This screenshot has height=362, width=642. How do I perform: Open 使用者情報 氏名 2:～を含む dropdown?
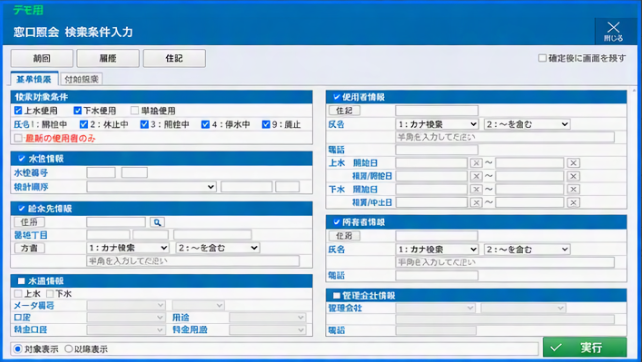point(527,124)
